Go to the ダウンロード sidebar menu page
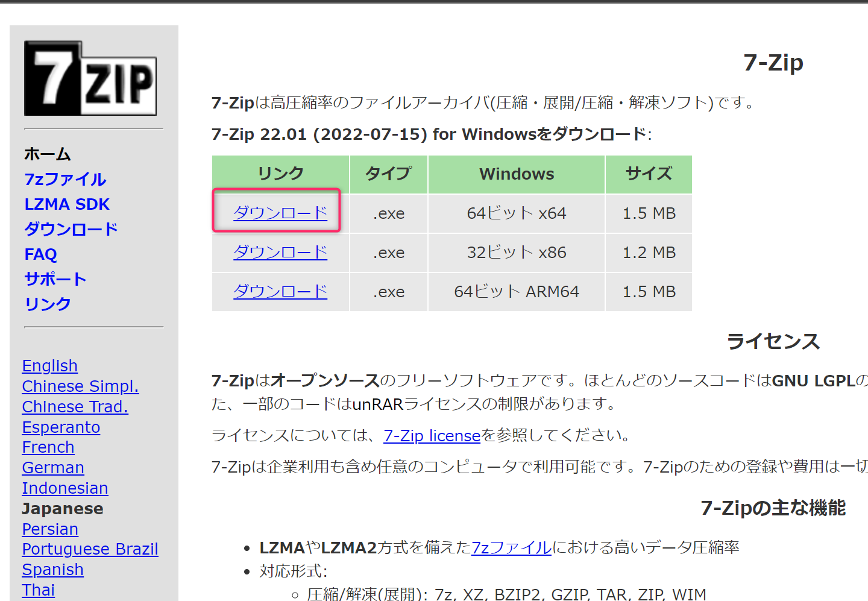 point(71,229)
